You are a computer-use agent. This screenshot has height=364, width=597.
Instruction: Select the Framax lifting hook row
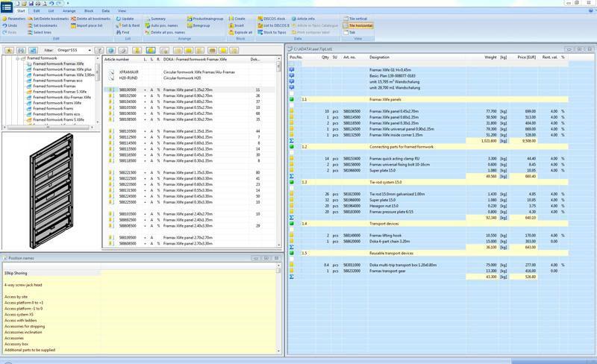428,235
